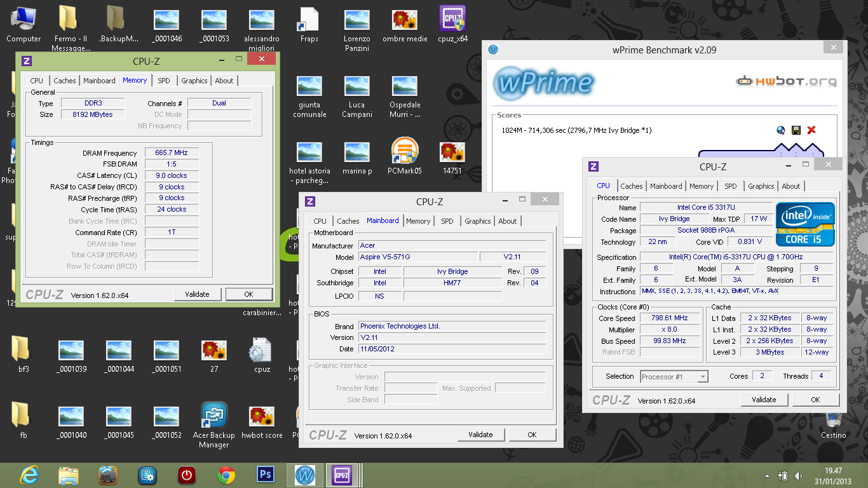Viewport: 868px width, 488px height.
Task: Open the Cestino recycle bin
Action: pos(833,426)
